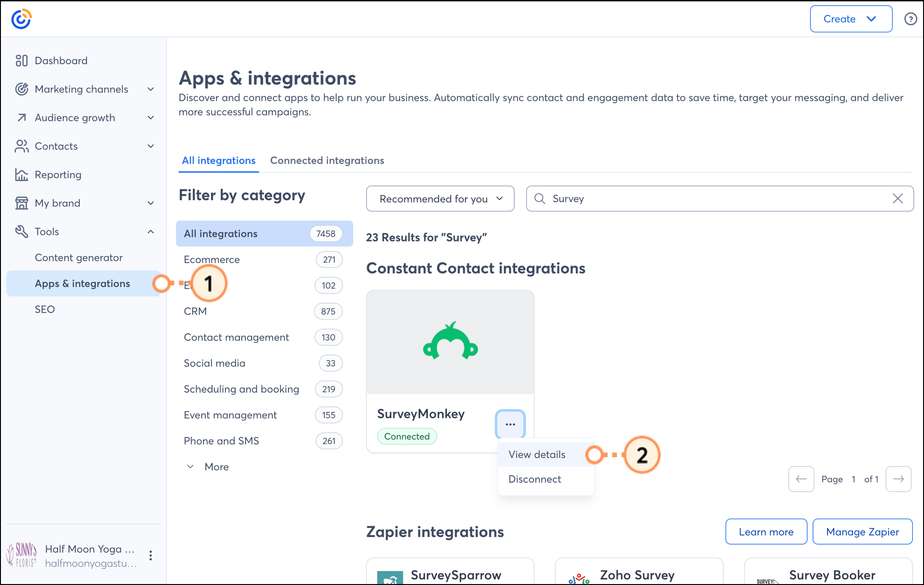This screenshot has height=585, width=924.
Task: Go to next results page arrow
Action: click(x=898, y=479)
